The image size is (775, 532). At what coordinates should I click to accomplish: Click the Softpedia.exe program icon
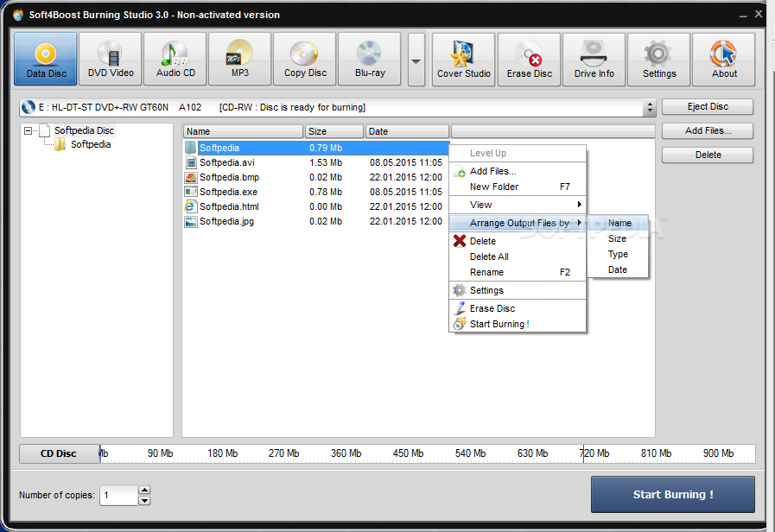pos(191,192)
